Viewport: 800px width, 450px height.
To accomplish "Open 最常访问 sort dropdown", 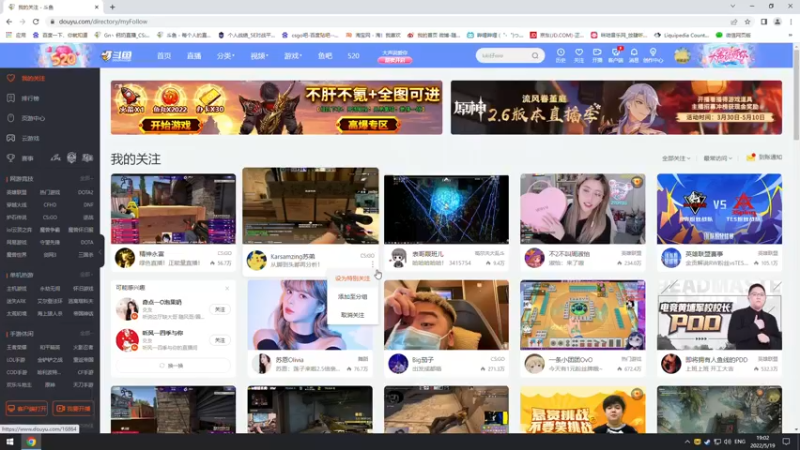I will point(717,158).
